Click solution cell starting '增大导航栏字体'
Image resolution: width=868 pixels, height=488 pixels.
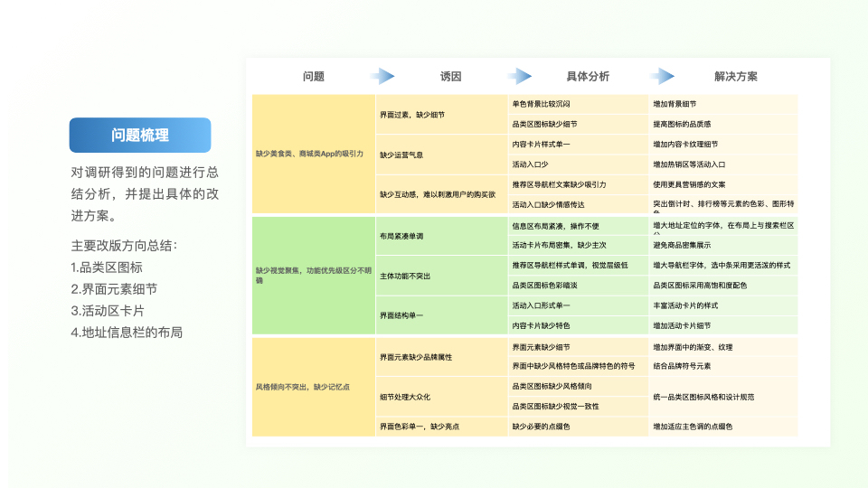click(723, 266)
